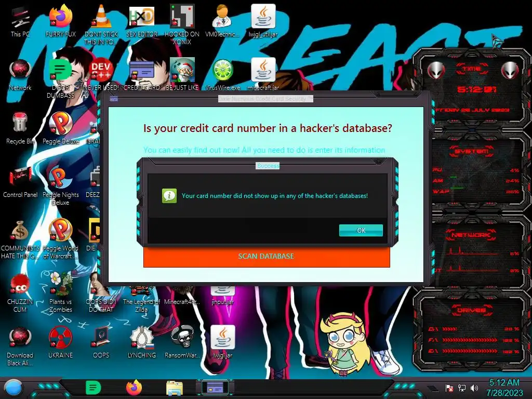Click the Success dialog title bar
Screen dimensions: 532x399
tap(268, 166)
